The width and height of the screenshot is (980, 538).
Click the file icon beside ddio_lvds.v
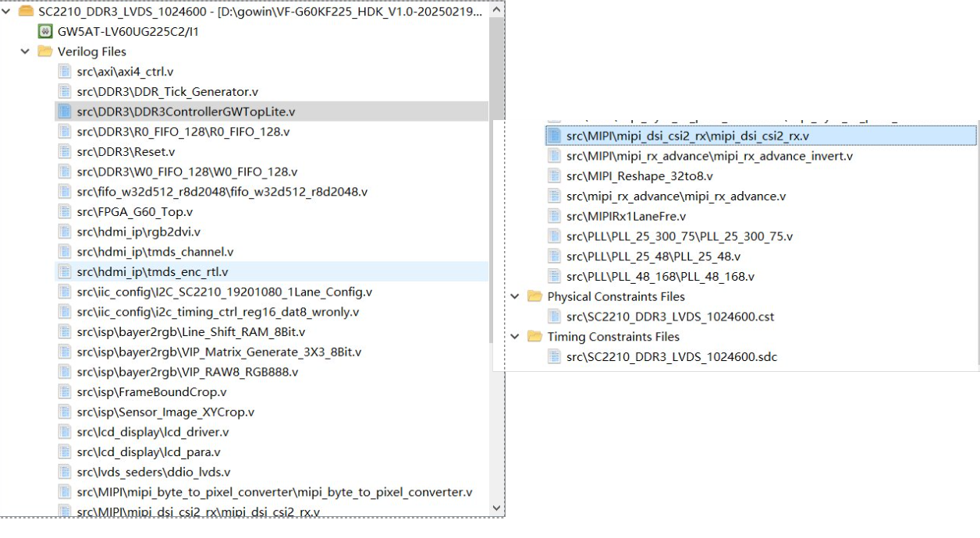[x=66, y=472]
